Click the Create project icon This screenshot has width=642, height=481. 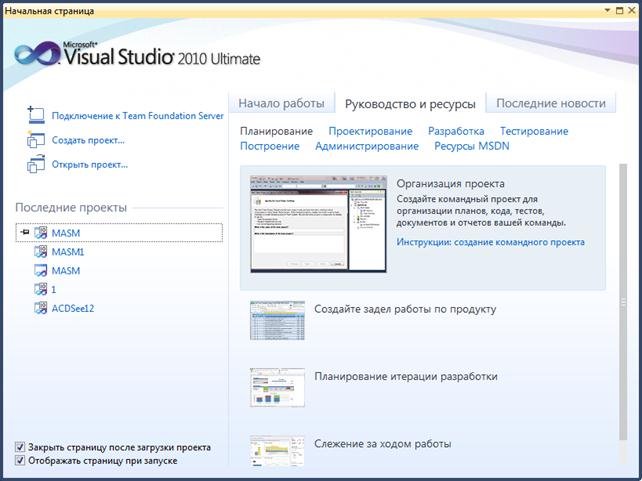click(x=36, y=140)
